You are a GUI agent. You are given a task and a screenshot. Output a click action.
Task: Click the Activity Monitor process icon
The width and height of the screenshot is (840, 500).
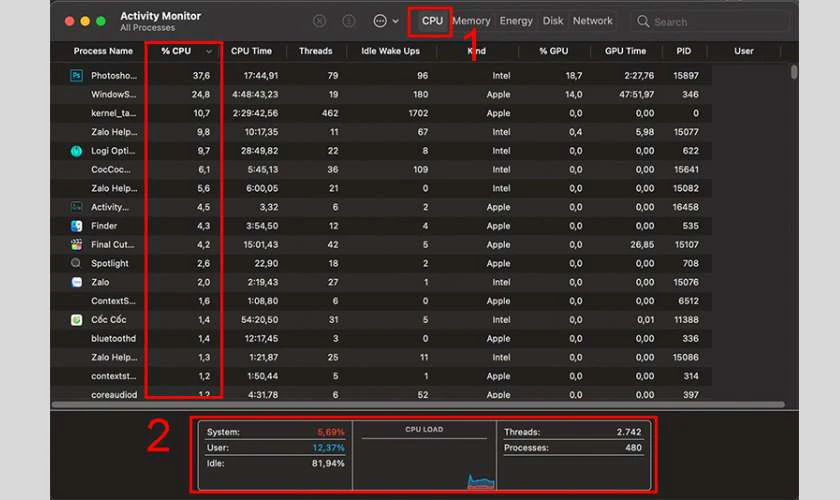(76, 207)
